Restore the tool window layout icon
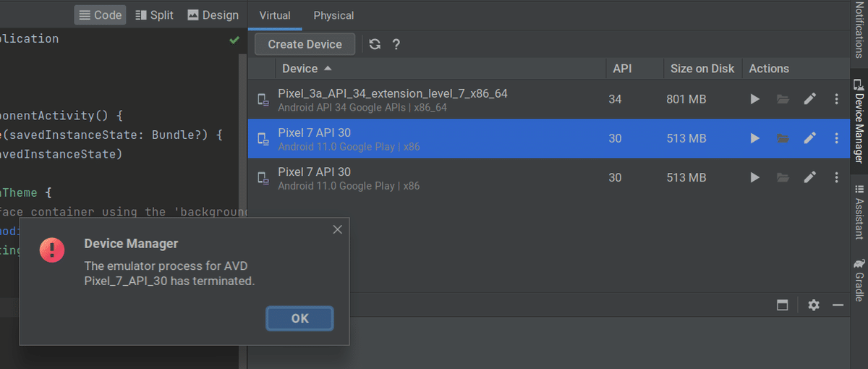868x369 pixels. (782, 305)
